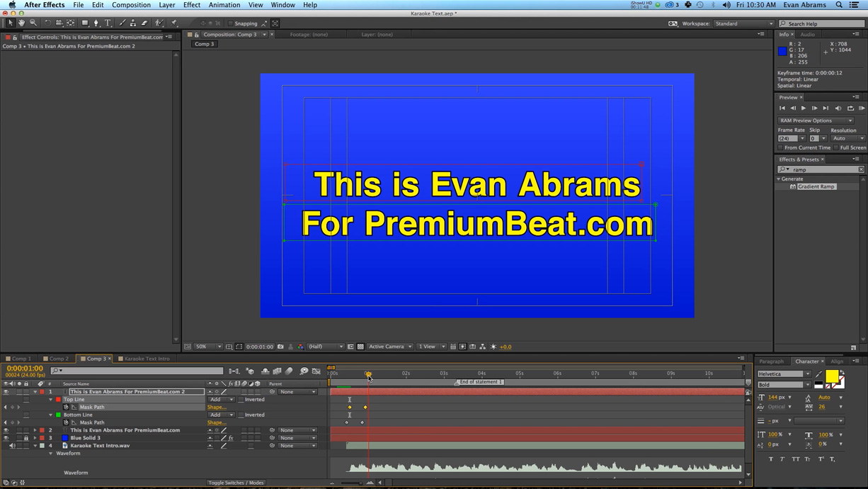
Task: Open the Active Camera dropdown
Action: click(390, 347)
